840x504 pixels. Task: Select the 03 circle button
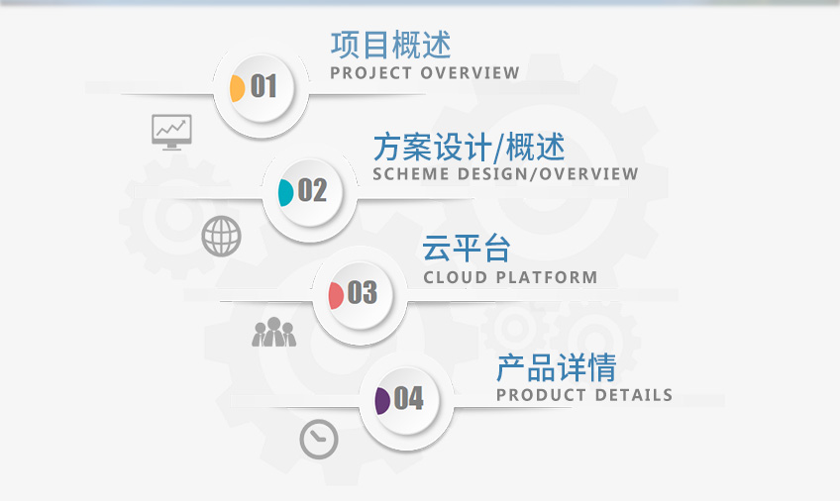[360, 295]
